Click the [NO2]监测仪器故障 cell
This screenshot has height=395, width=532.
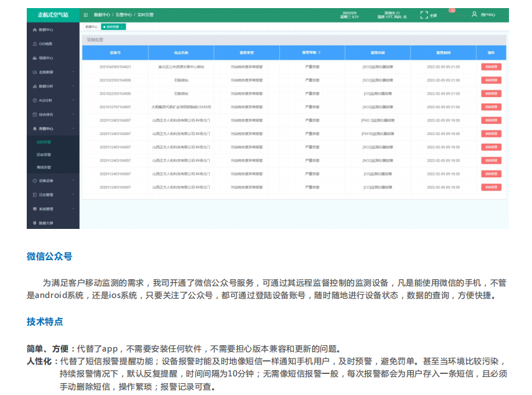(378, 160)
